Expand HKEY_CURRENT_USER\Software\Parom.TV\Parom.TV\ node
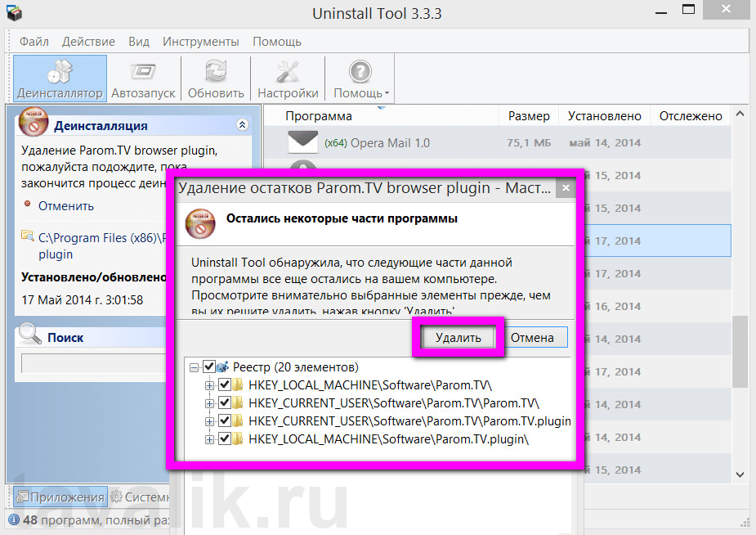This screenshot has width=756, height=535. point(209,403)
